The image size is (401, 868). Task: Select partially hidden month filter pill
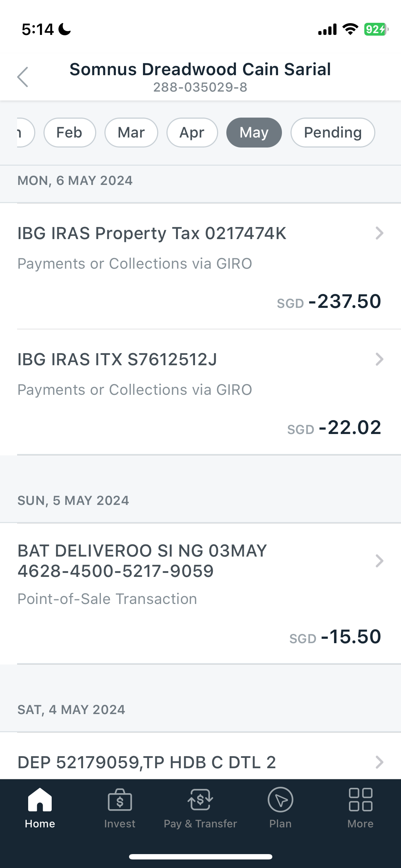[26, 133]
